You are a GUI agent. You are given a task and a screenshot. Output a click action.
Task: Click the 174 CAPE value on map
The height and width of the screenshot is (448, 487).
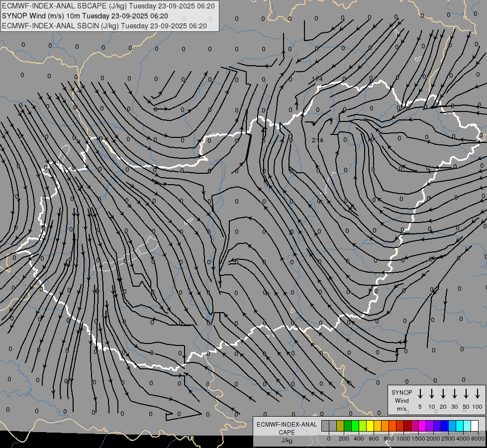pyautogui.click(x=317, y=79)
